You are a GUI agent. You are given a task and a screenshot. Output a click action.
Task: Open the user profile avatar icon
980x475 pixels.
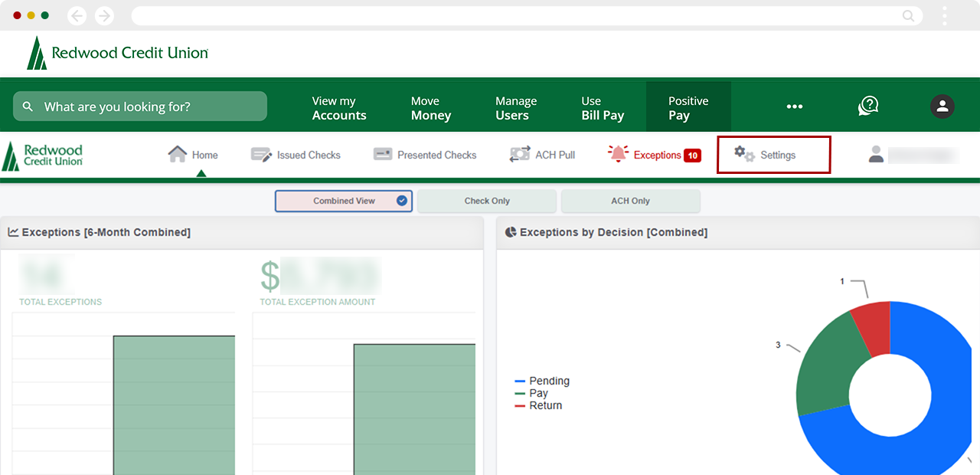(x=942, y=106)
